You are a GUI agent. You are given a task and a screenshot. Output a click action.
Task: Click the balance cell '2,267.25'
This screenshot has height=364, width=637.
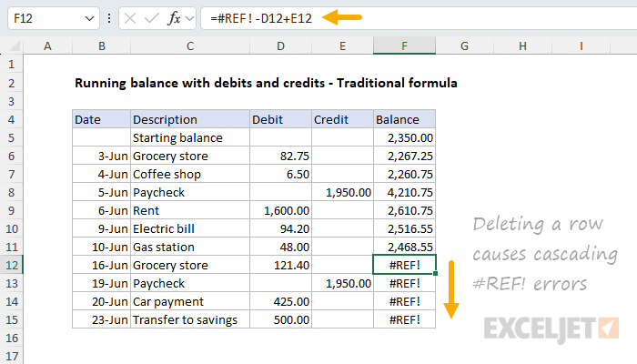click(404, 156)
